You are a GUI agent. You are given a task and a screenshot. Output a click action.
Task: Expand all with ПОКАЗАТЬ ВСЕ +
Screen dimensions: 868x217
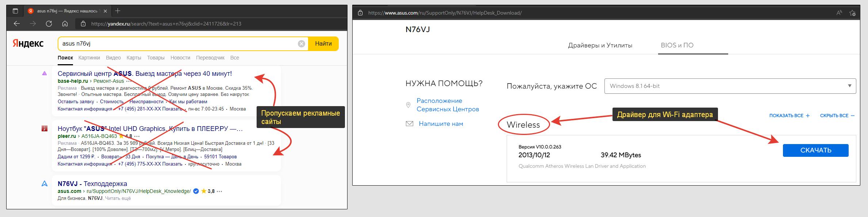click(x=790, y=116)
